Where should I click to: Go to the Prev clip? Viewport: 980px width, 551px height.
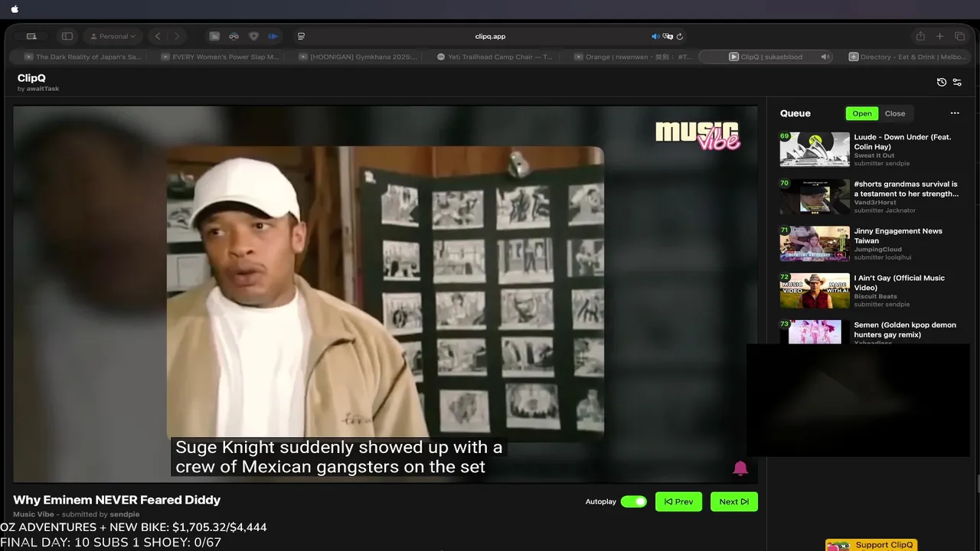(x=678, y=501)
